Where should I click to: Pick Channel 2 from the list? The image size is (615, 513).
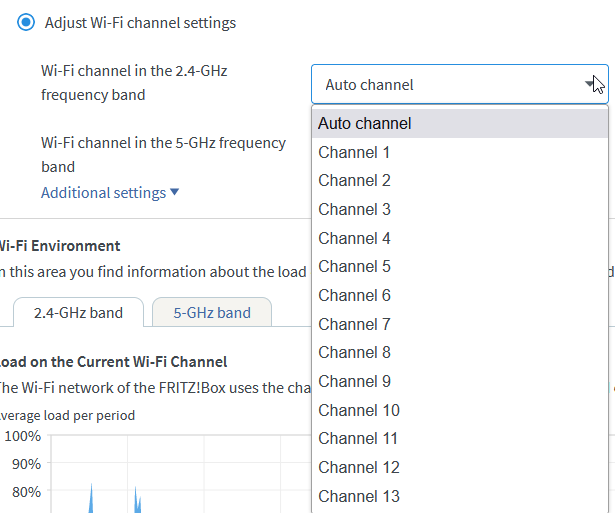(x=460, y=181)
